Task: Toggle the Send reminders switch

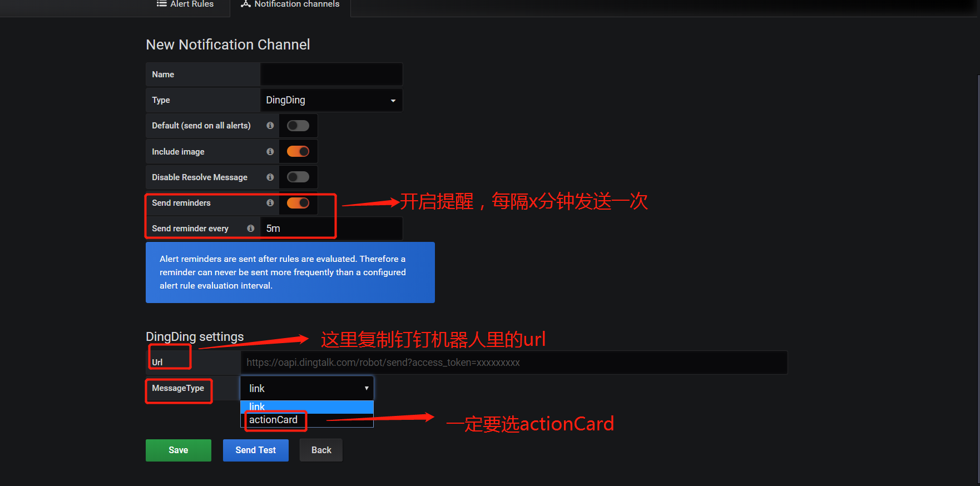Action: [298, 203]
